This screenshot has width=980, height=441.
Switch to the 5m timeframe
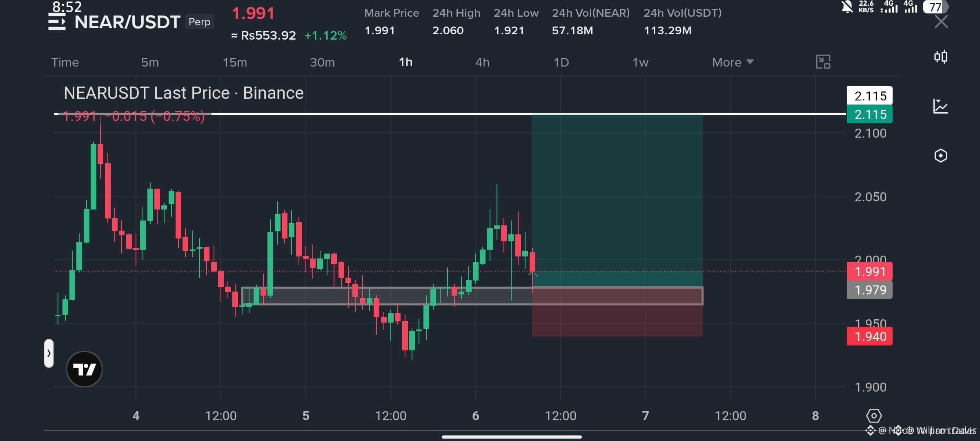point(150,62)
